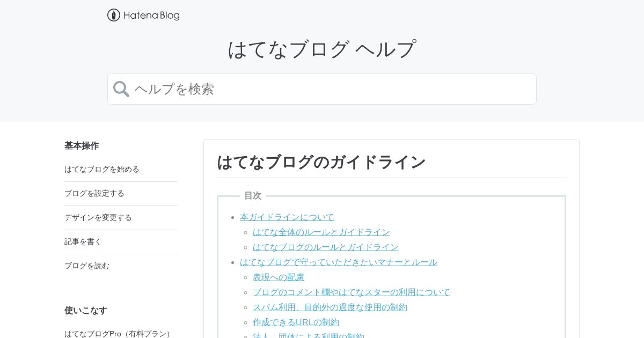The width and height of the screenshot is (644, 338).
Task: Click the magnifying glass search icon
Action: click(x=121, y=89)
